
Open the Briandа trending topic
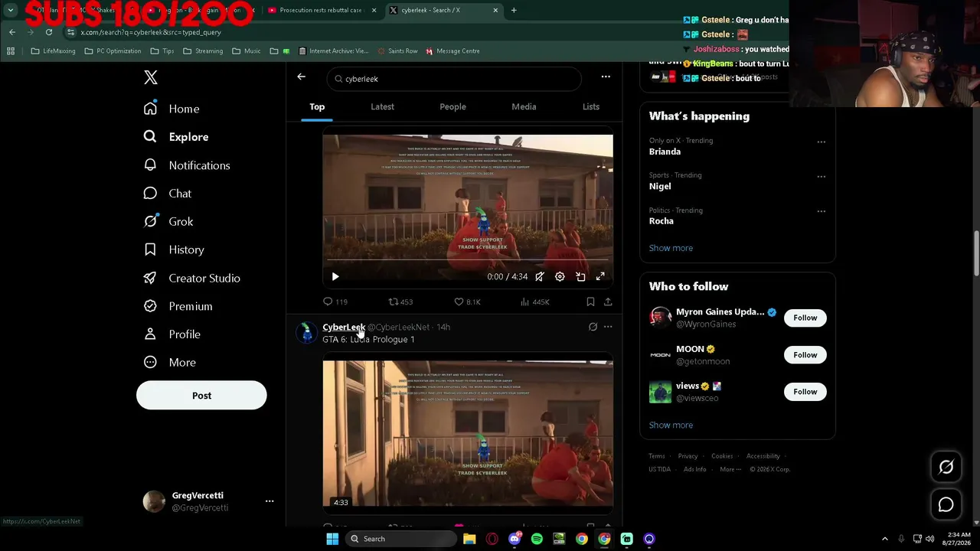coord(665,152)
